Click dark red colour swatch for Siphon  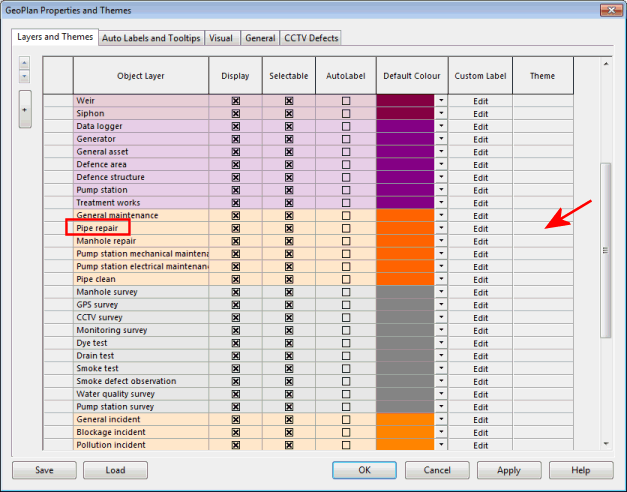point(405,113)
